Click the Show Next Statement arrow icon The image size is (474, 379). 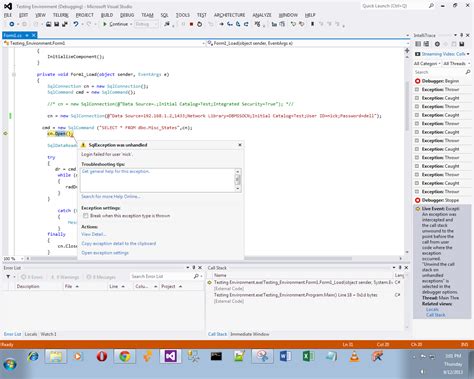coord(221,24)
